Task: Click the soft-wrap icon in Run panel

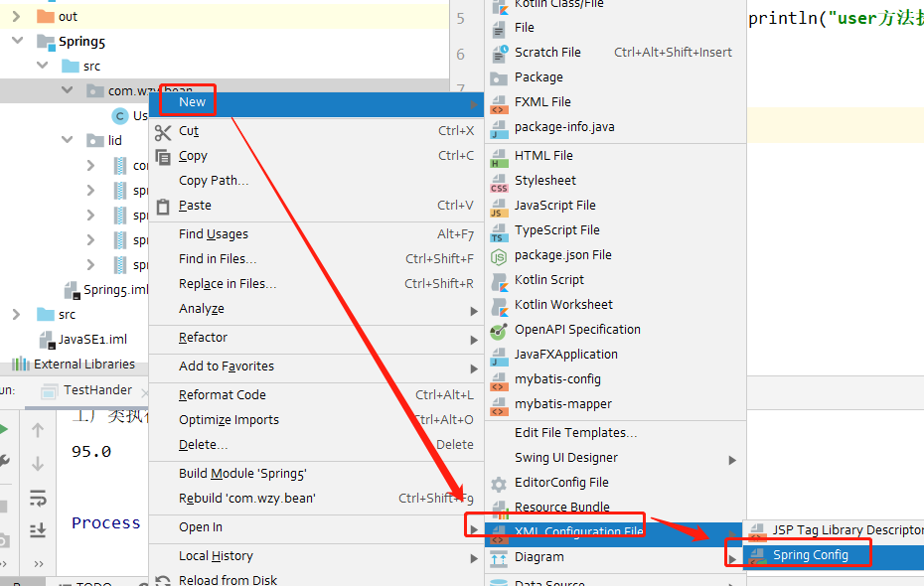Action: click(38, 499)
